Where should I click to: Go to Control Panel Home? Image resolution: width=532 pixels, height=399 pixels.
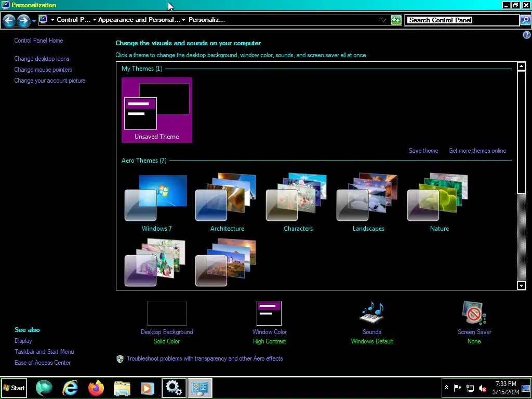pyautogui.click(x=38, y=41)
